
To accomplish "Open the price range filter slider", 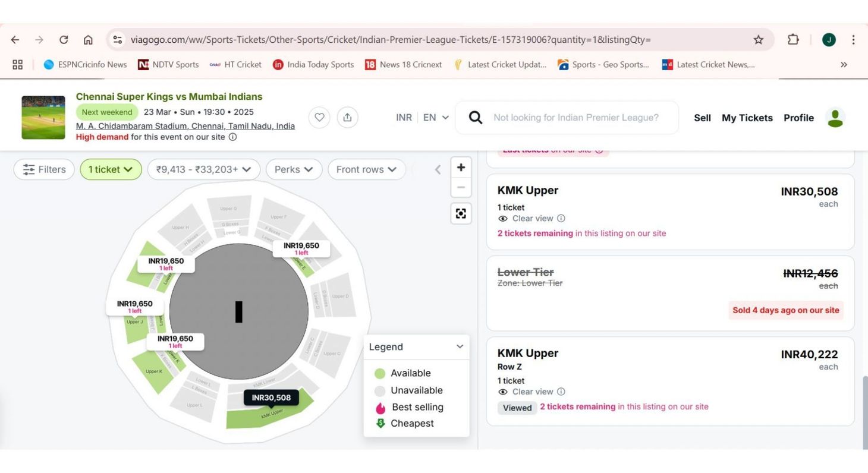I will pos(203,169).
